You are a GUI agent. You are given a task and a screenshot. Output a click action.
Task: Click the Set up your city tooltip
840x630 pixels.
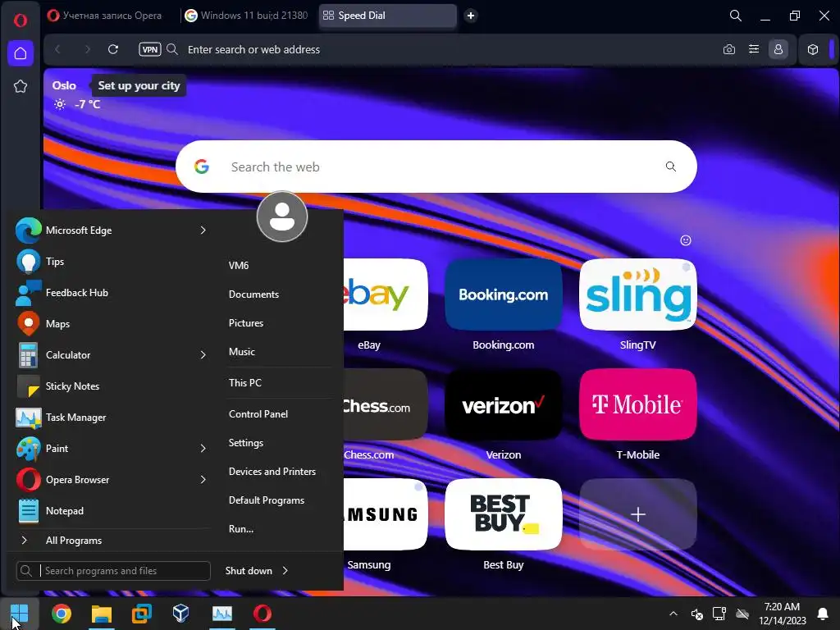pos(139,85)
